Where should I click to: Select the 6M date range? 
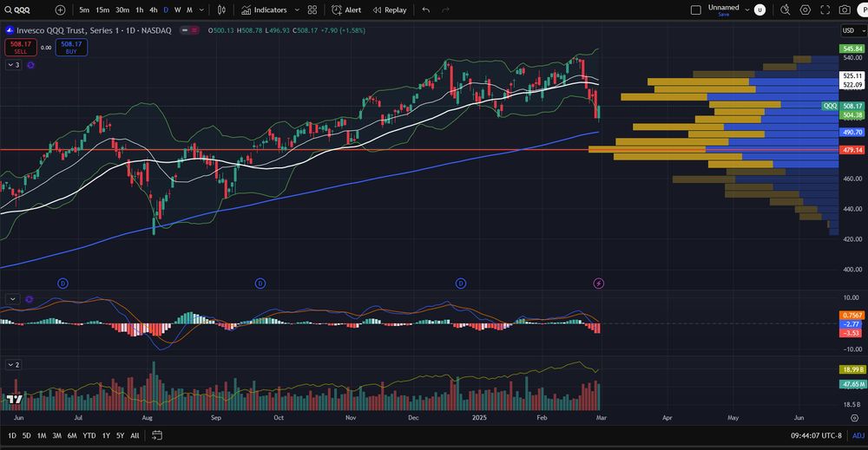72,435
